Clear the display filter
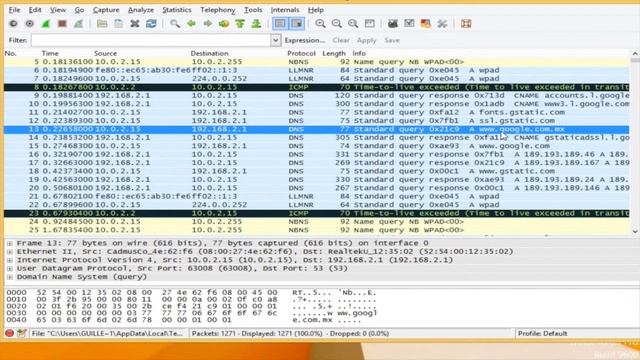Image resolution: width=640 pixels, height=360 pixels. 341,40
